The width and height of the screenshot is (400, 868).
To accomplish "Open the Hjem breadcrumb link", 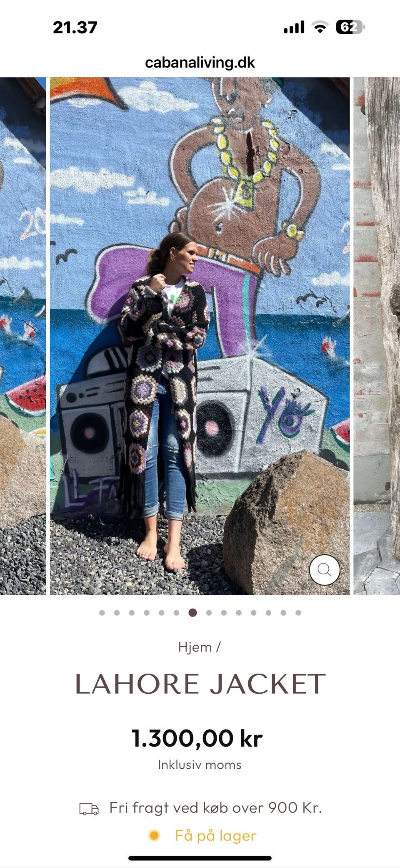I will coord(195,647).
